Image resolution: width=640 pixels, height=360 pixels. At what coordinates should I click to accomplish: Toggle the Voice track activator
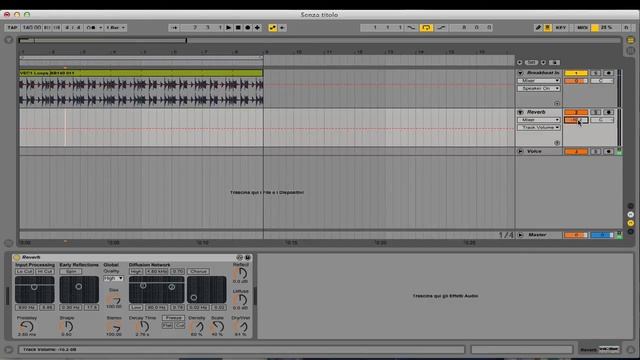[x=576, y=151]
